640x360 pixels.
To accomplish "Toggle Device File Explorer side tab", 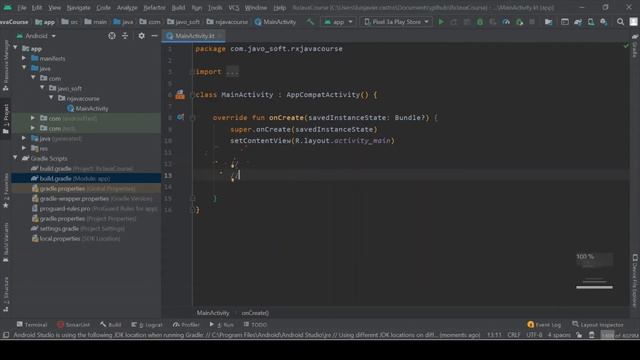I will click(x=635, y=280).
